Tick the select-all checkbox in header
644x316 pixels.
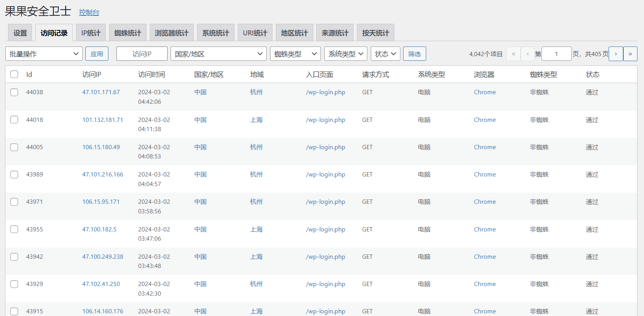(14, 74)
